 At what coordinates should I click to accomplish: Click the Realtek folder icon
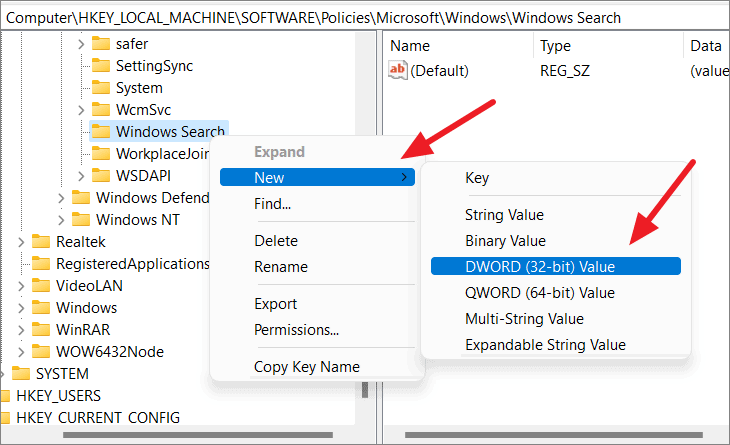pos(41,242)
